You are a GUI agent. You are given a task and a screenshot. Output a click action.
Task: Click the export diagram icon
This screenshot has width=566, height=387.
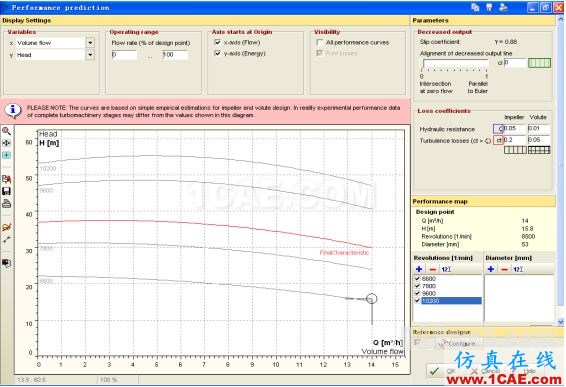(6, 179)
